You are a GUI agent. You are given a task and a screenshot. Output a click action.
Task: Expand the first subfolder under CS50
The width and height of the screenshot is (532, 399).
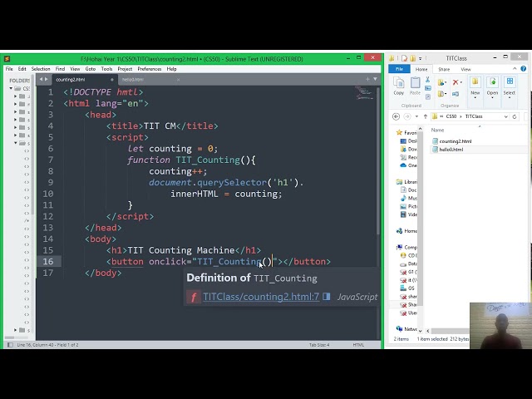15,96
